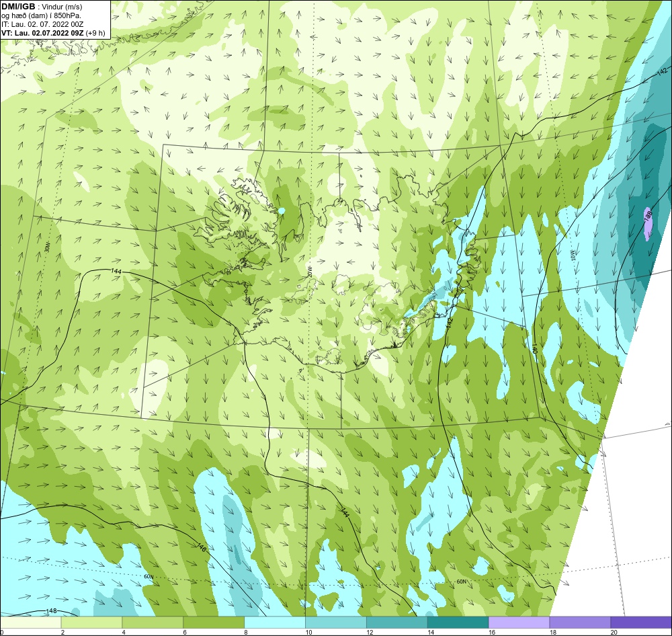Pick the 8–10 m/s light cyan legend swatch
The height and width of the screenshot is (636, 672).
(x=275, y=622)
